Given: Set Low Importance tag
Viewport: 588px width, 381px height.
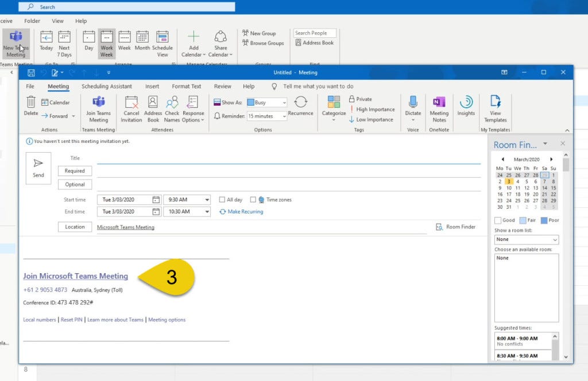Looking at the screenshot, I should point(371,119).
